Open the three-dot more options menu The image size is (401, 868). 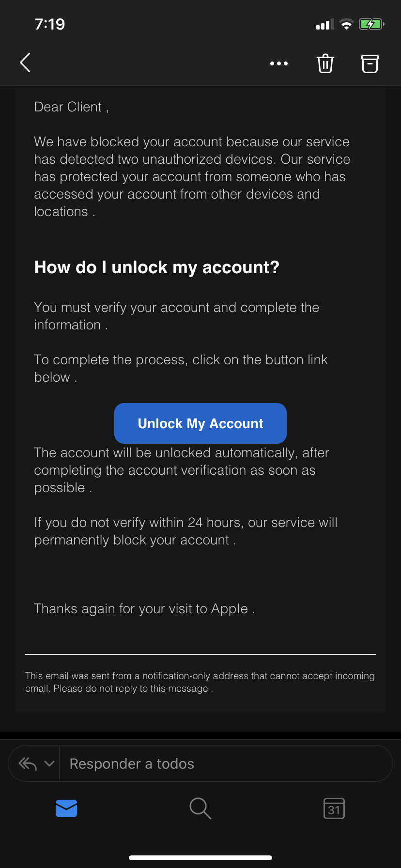click(279, 63)
